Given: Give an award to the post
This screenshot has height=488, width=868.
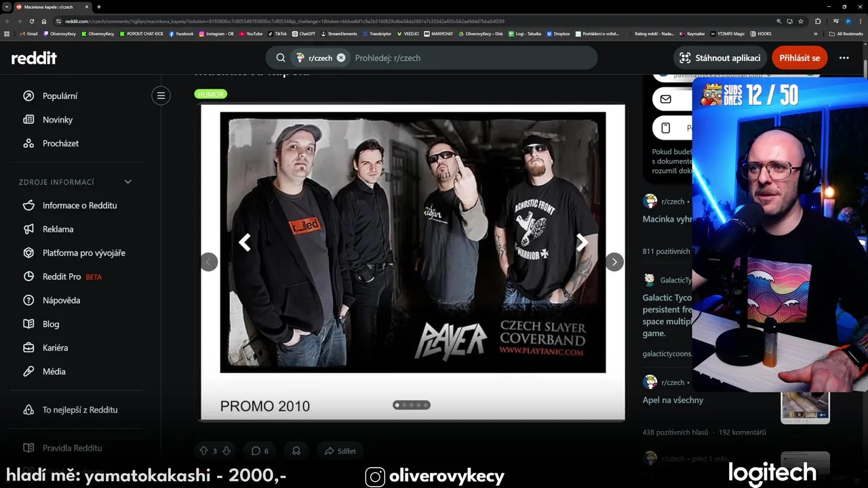Looking at the screenshot, I should tap(296, 451).
